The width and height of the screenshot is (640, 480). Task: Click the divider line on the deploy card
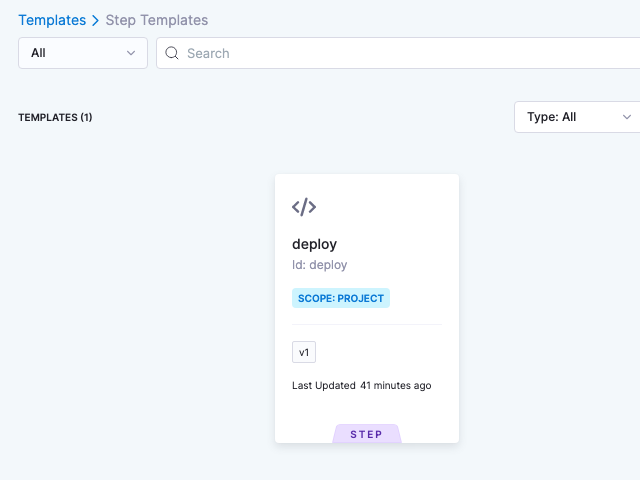pos(366,324)
